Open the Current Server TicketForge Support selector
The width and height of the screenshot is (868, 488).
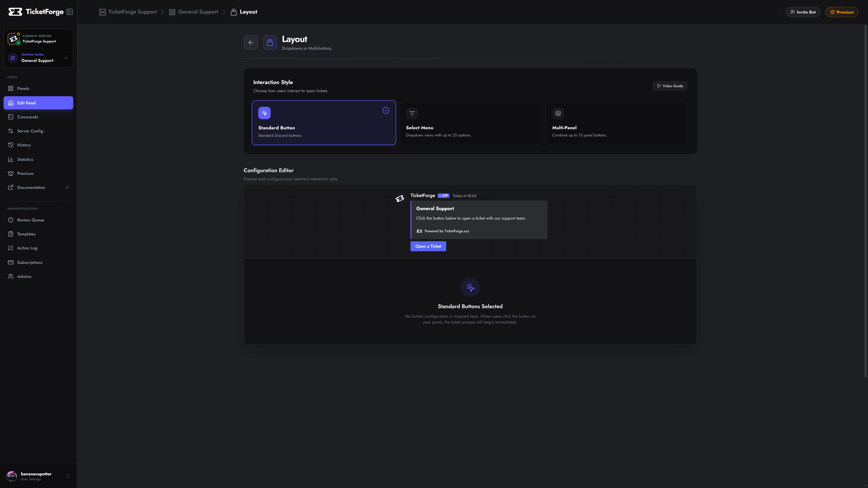pyautogui.click(x=38, y=39)
